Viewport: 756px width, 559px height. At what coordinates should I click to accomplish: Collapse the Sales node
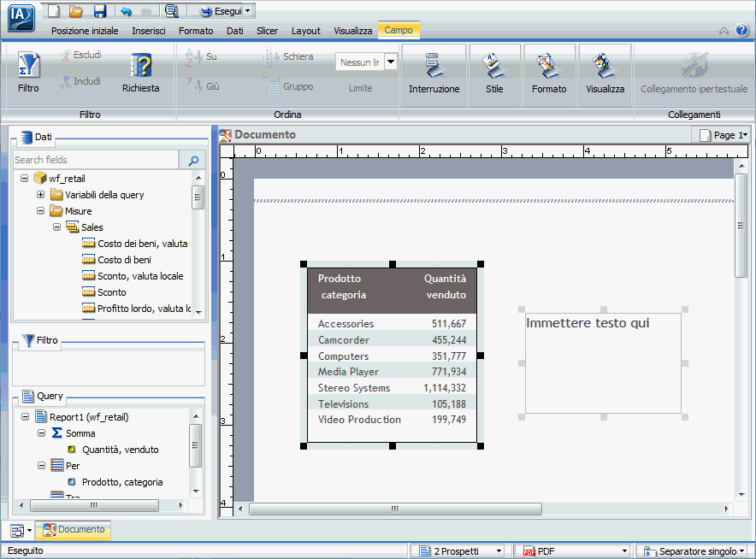57,227
